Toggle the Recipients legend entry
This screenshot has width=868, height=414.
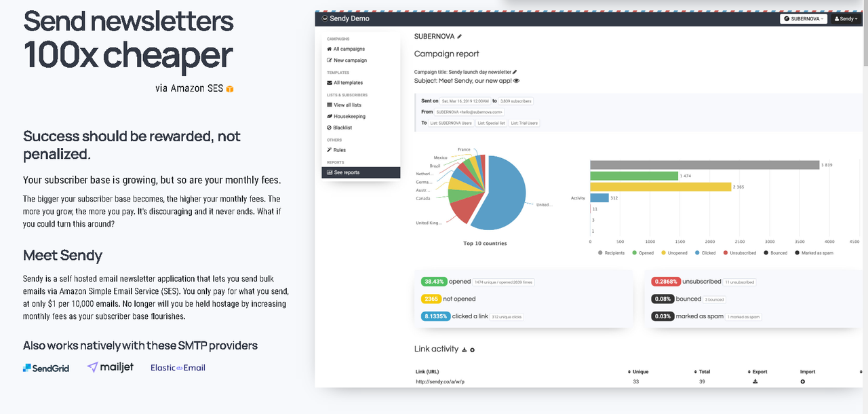pyautogui.click(x=611, y=252)
